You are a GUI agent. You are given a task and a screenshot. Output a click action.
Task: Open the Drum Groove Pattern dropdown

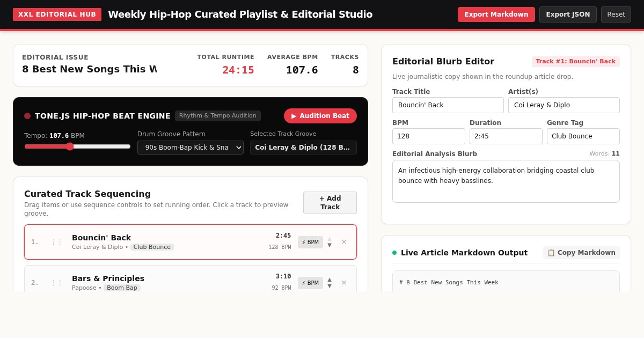pos(191,148)
